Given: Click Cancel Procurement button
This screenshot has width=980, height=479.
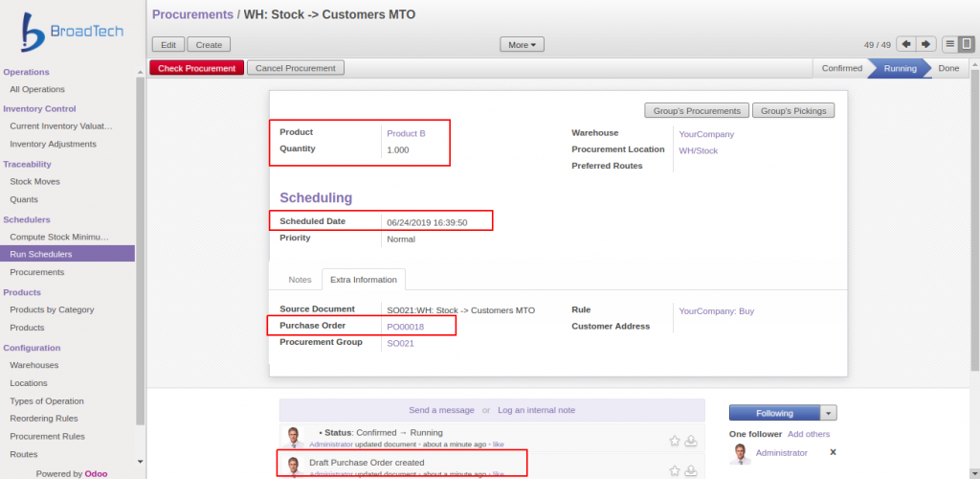Looking at the screenshot, I should (x=296, y=68).
